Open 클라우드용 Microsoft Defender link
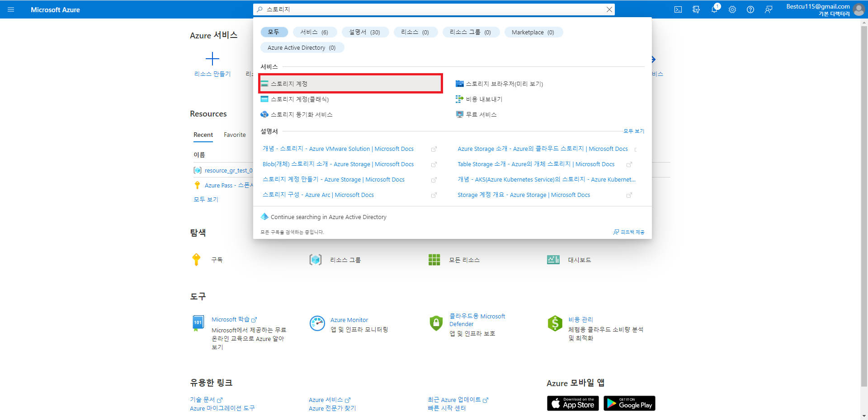This screenshot has width=868, height=420. [477, 320]
